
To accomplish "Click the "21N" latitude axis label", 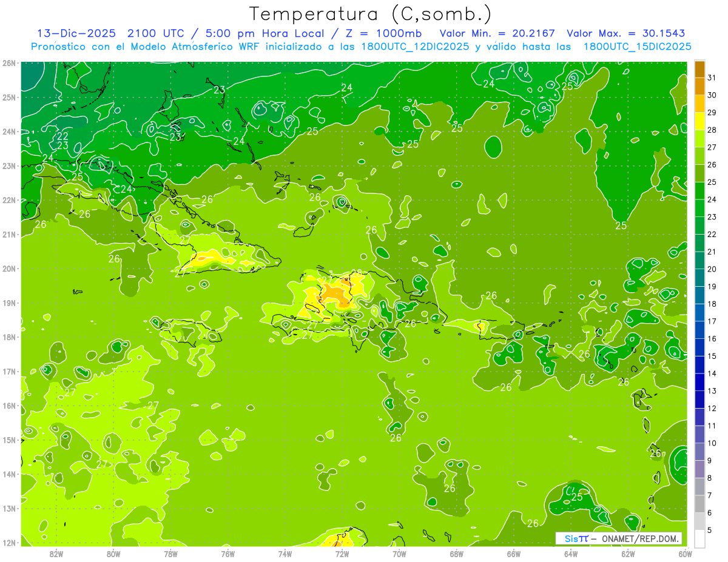I will click(8, 234).
